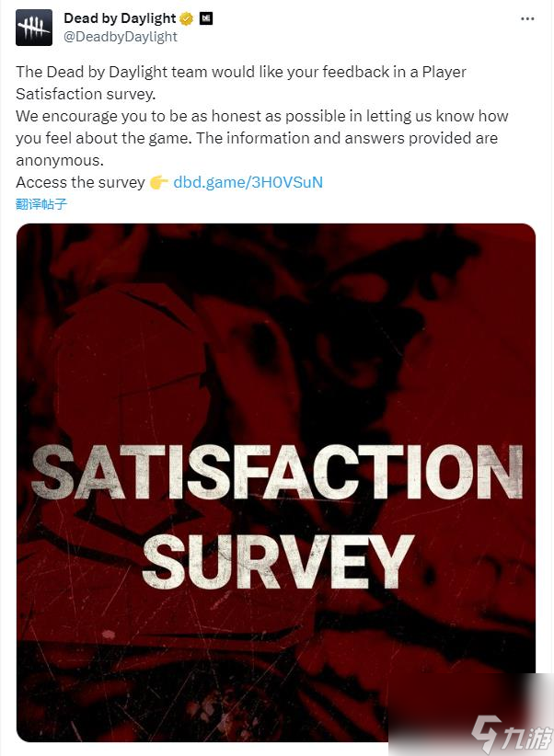Screen dimensions: 554x756
Task: Click 翻译帖子 to translate the post
Action: click(x=41, y=204)
